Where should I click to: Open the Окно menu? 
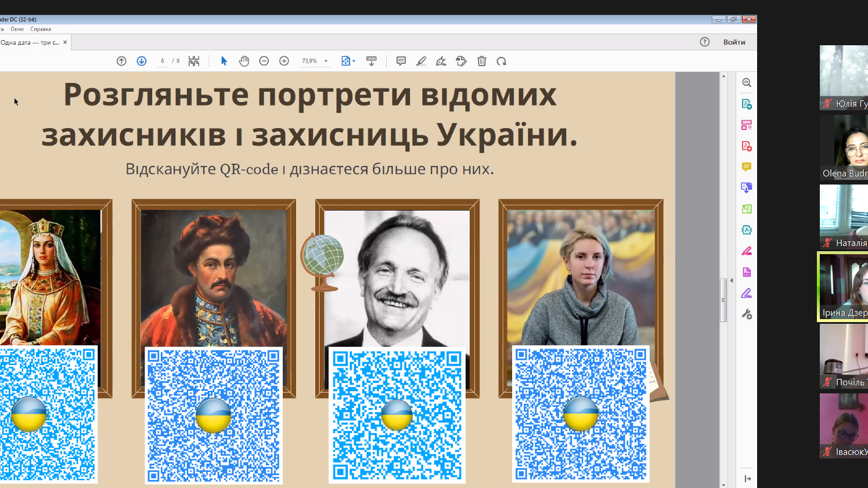pos(17,29)
